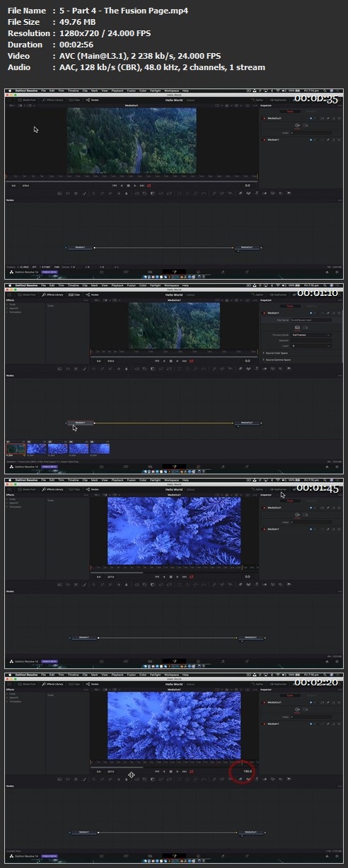
Task: Select MediaOut1 node in the 00:00:35 frame
Action: [247, 247]
